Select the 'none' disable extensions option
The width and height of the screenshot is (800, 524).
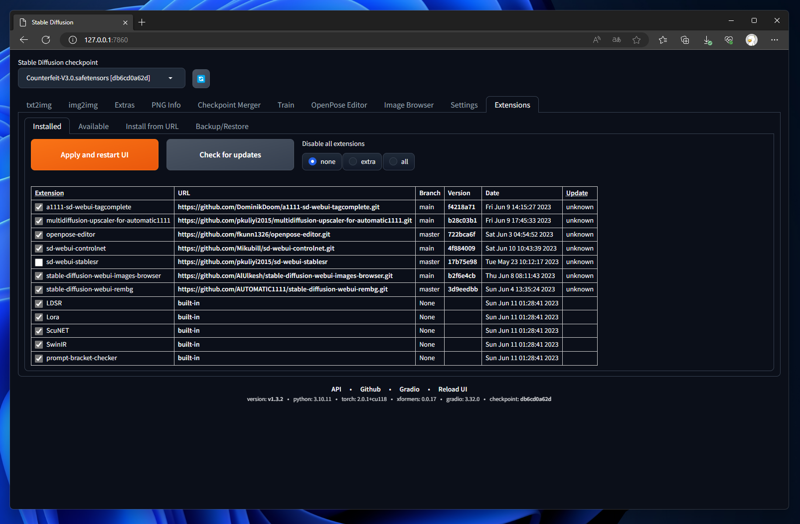(322, 162)
